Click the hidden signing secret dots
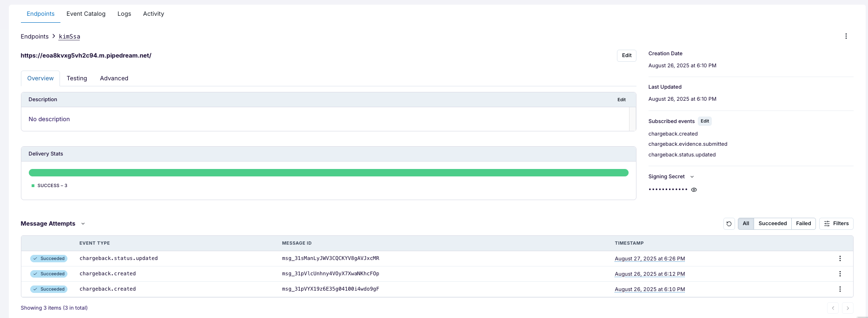 click(668, 189)
